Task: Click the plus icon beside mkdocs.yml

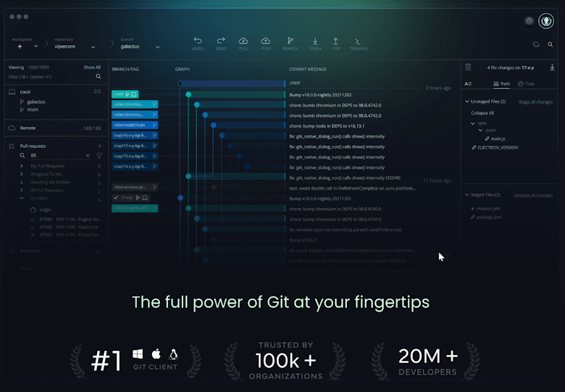Action: 472,209
